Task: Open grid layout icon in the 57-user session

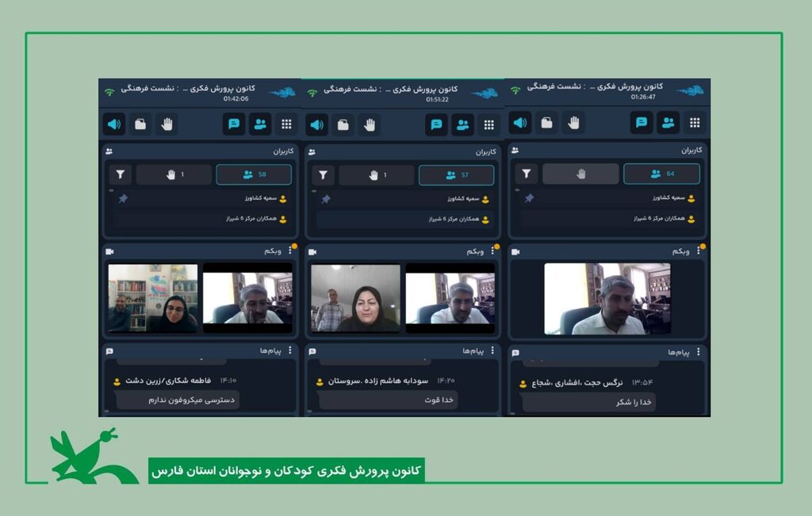Action: [488, 125]
